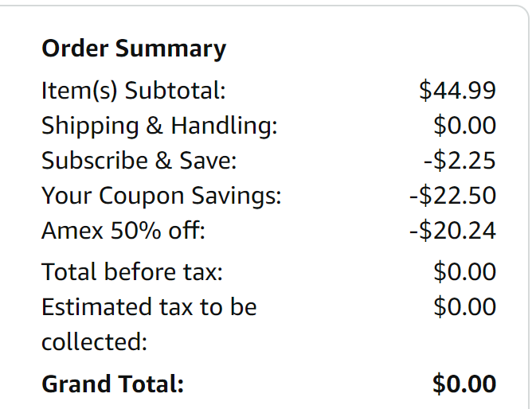Image resolution: width=532 pixels, height=409 pixels.
Task: Click the Order Summary heading
Action: tap(134, 49)
